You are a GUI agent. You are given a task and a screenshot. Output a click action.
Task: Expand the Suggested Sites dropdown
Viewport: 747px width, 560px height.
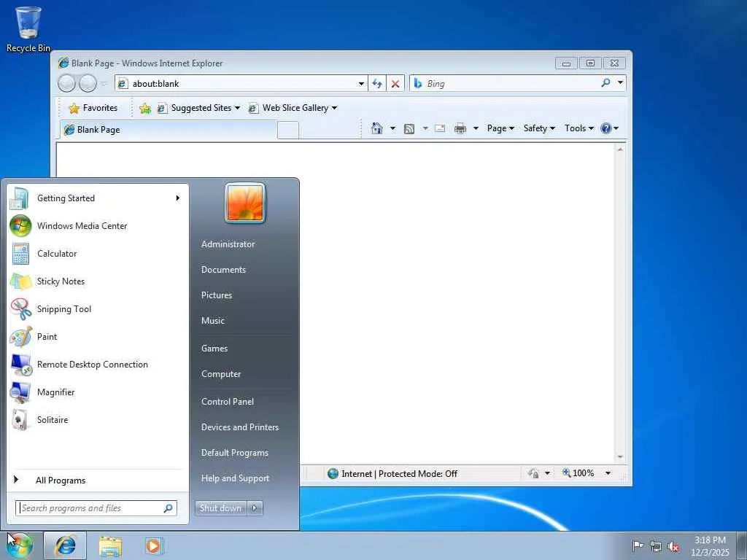pyautogui.click(x=237, y=108)
